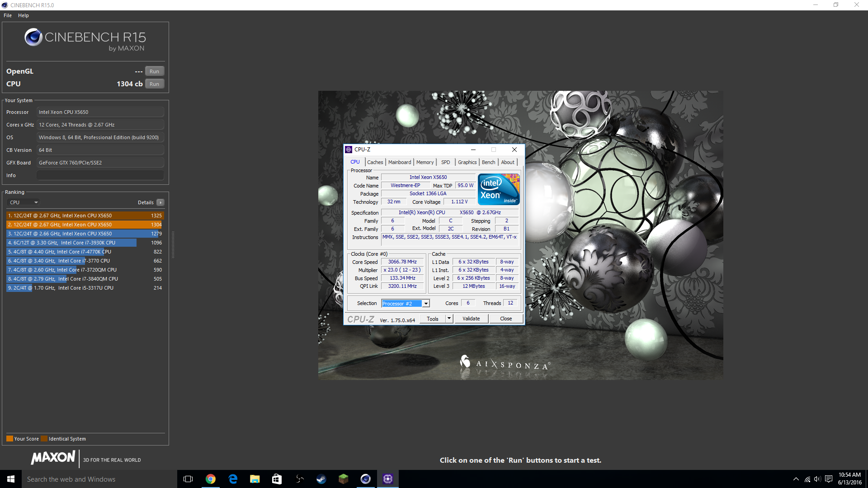
Task: Switch to the SPD tab in CPU-Z
Action: click(x=446, y=162)
